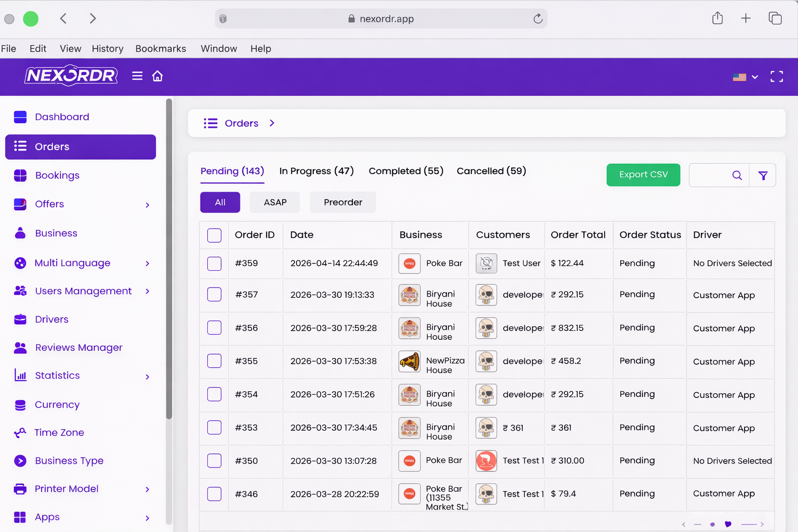Click the search magnifier icon
The height and width of the screenshot is (532, 798).
tap(737, 175)
